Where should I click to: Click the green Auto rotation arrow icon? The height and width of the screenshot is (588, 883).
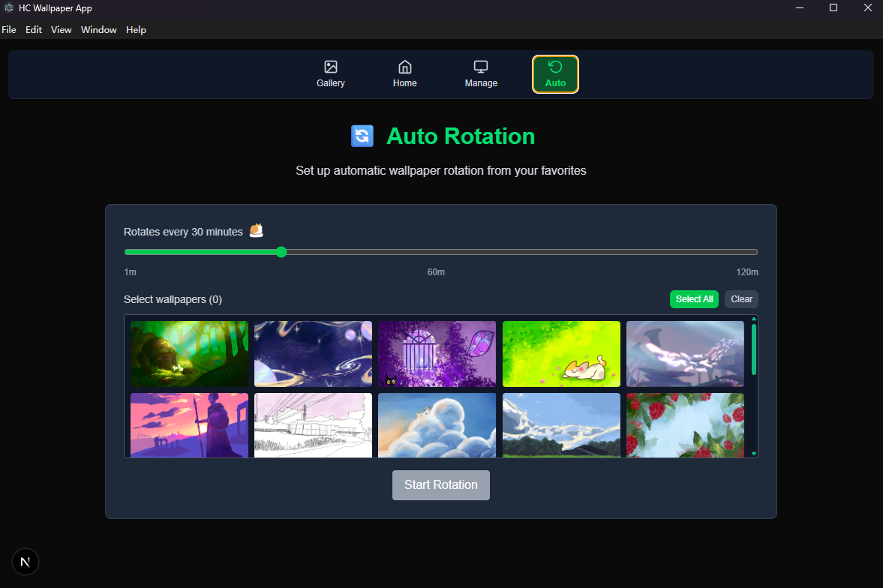[x=555, y=66]
